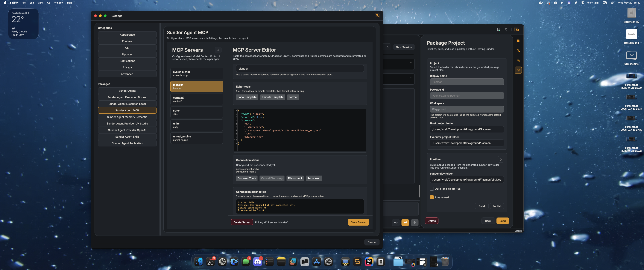Click the Build button
The width and height of the screenshot is (644, 270).
click(482, 206)
